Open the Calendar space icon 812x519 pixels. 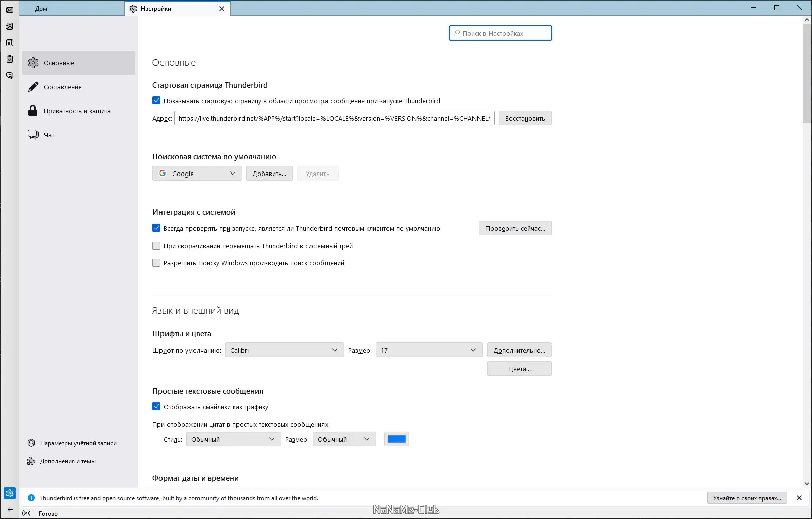point(10,43)
